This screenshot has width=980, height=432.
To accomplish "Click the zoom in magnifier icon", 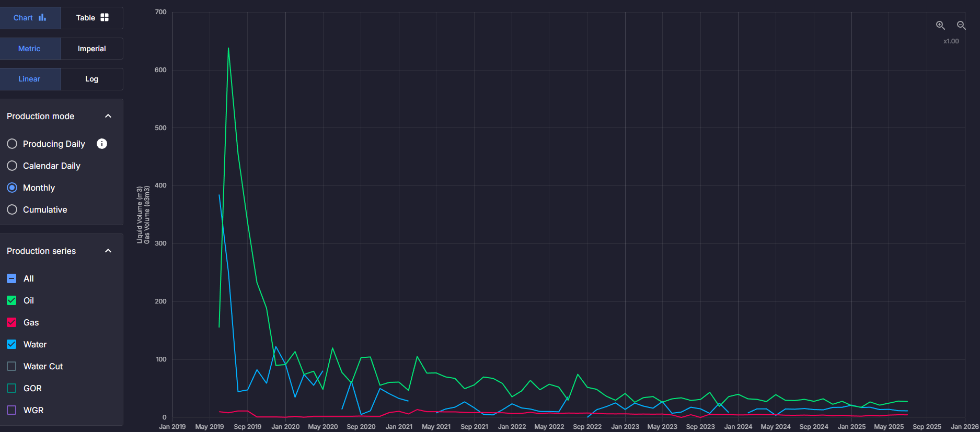I will point(940,25).
